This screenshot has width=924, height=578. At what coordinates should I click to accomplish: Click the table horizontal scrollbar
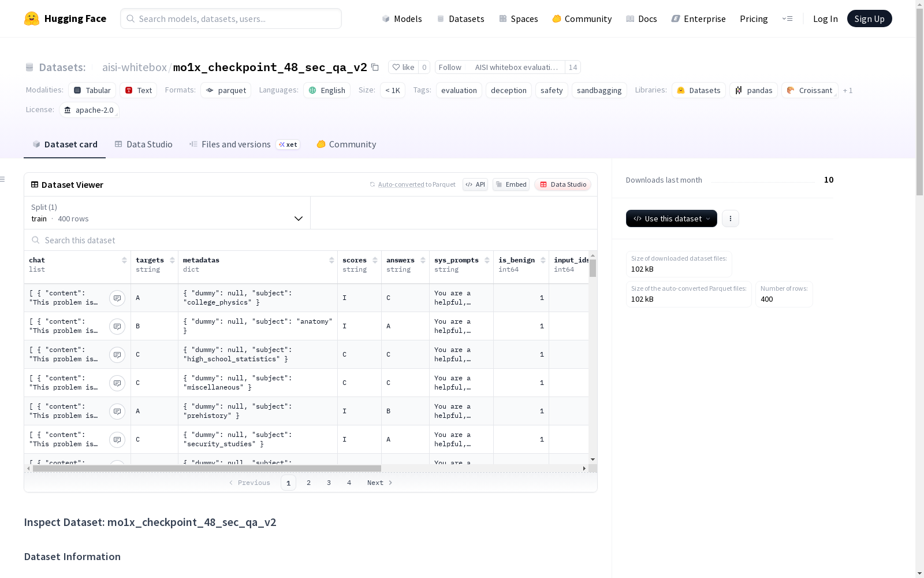(x=207, y=468)
